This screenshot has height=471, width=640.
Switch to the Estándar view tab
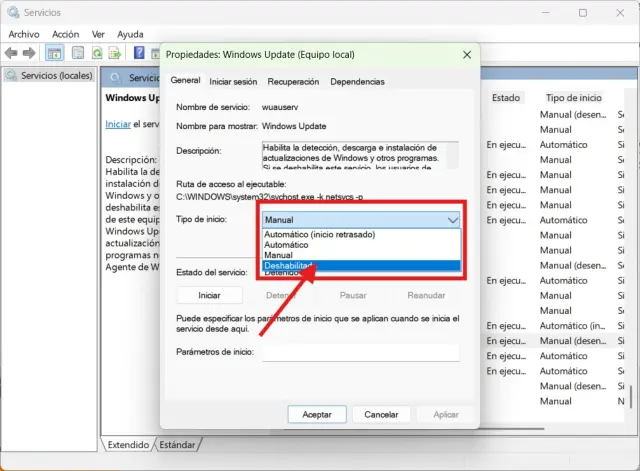click(x=178, y=444)
